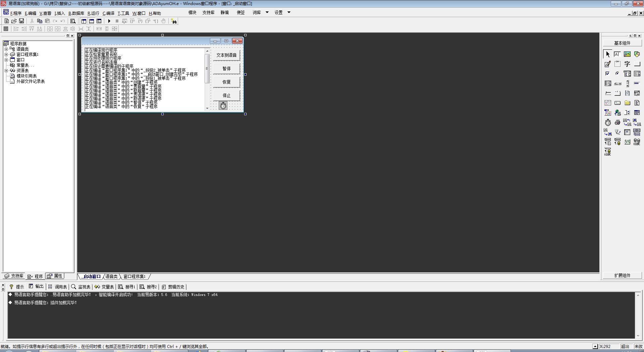Open the 输出 output tab

[36, 287]
